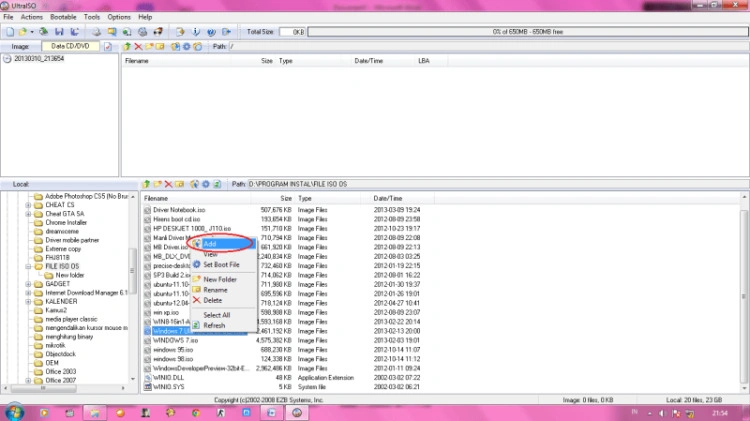
Task: Choose Rename in the context menu
Action: [x=224, y=290]
